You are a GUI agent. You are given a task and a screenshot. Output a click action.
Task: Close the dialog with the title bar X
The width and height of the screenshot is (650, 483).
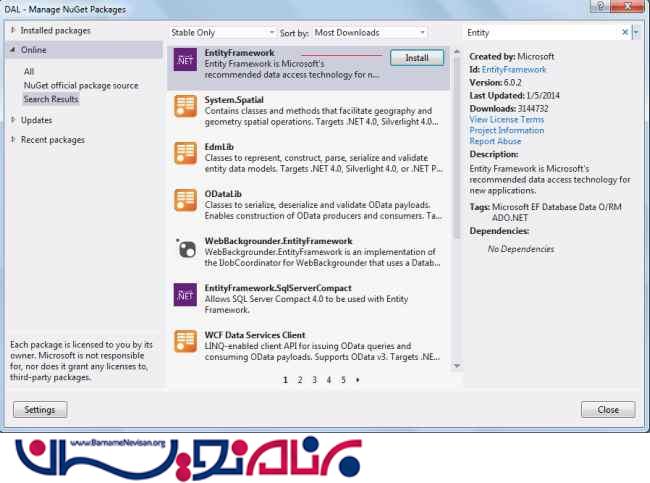point(627,6)
